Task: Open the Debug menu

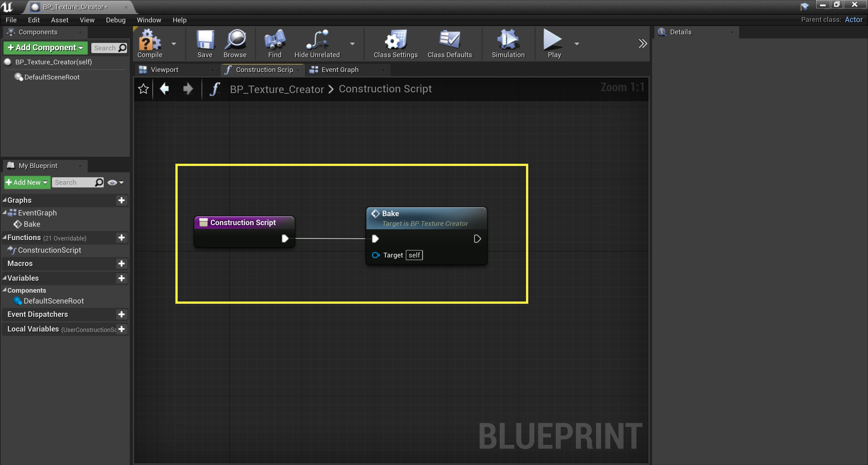Action: [116, 20]
